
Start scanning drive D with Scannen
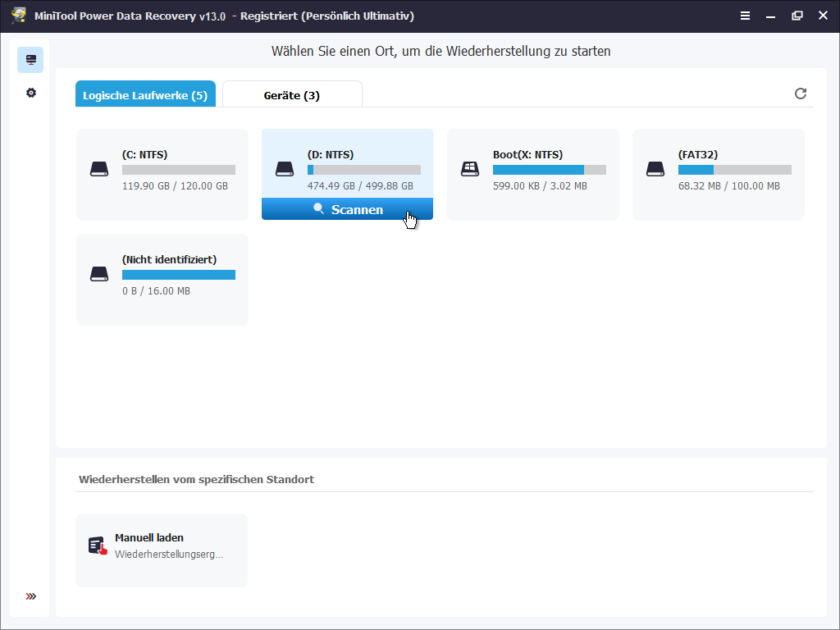[x=347, y=209]
